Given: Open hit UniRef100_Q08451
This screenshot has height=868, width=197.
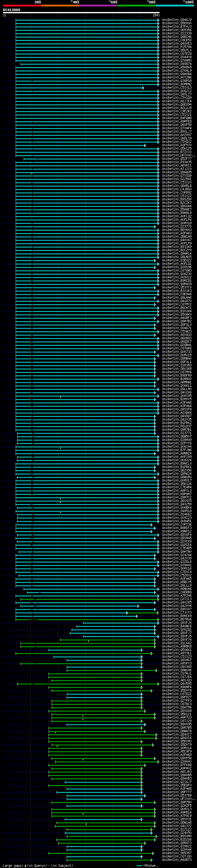Looking at the screenshot, I should pos(177,521).
